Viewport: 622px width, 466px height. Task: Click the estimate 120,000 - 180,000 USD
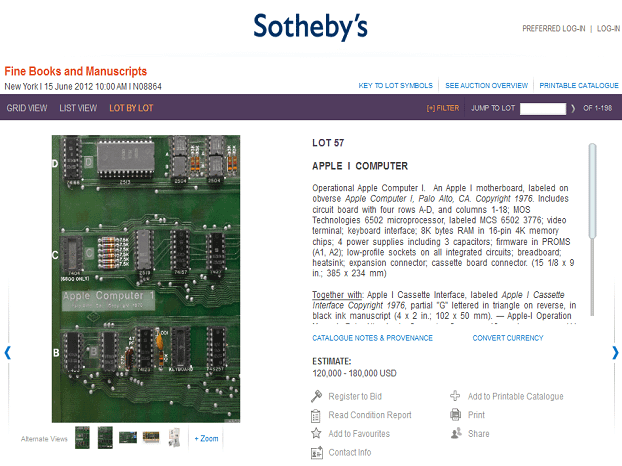pyautogui.click(x=354, y=373)
